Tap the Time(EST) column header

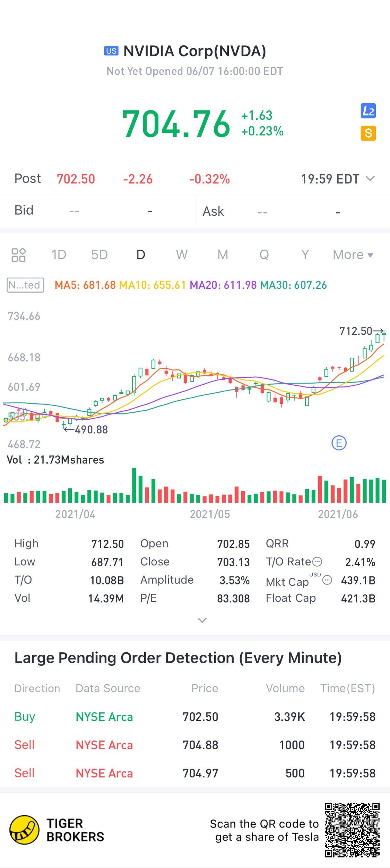[x=348, y=688]
